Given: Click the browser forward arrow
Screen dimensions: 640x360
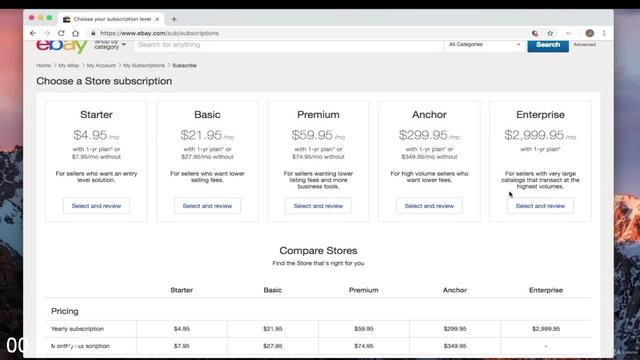Looking at the screenshot, I should click(x=47, y=33).
